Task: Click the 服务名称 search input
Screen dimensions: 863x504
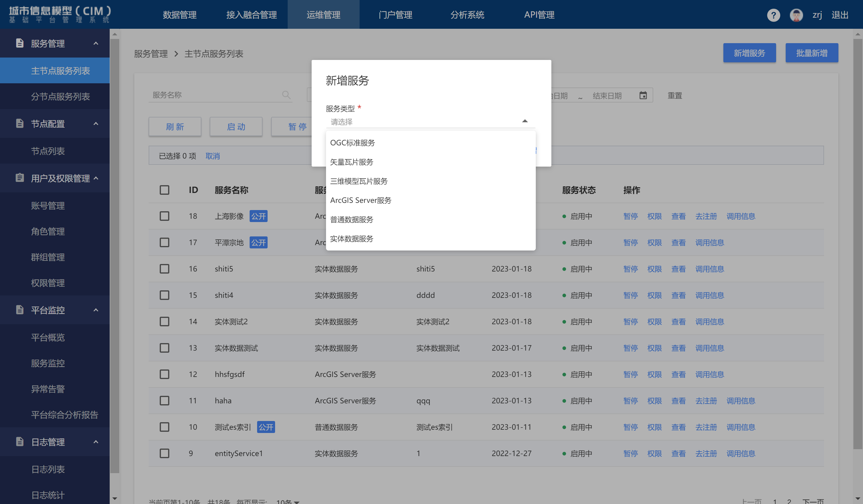Action: point(220,95)
